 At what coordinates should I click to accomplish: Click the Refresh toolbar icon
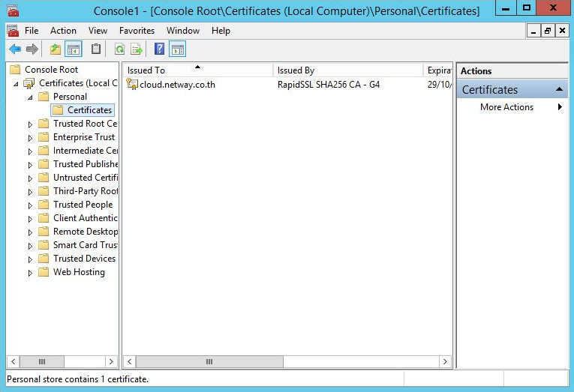coord(119,49)
